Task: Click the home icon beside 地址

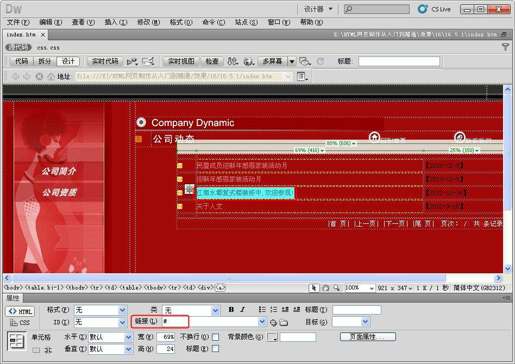Action: click(x=51, y=76)
